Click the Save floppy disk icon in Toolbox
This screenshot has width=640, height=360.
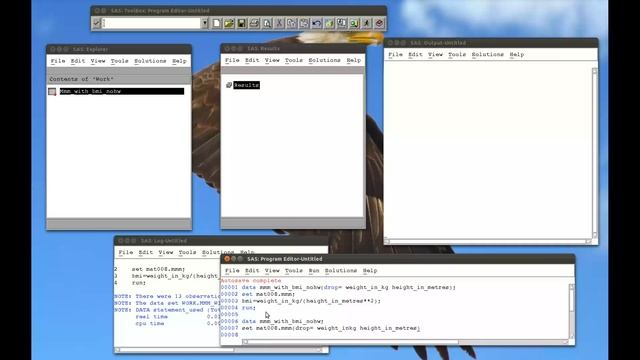pos(242,23)
